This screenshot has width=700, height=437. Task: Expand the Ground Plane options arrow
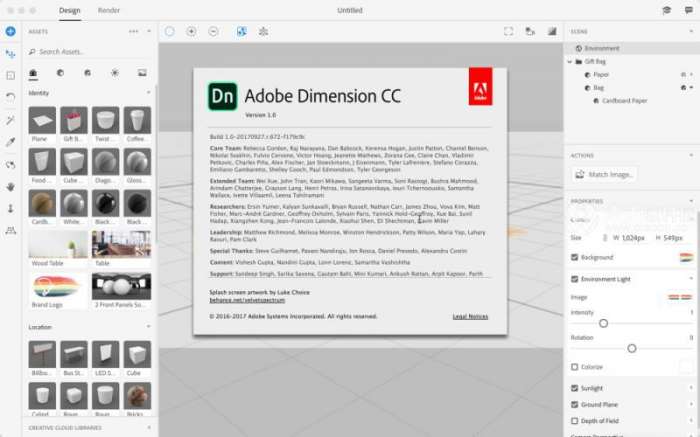(x=691, y=404)
